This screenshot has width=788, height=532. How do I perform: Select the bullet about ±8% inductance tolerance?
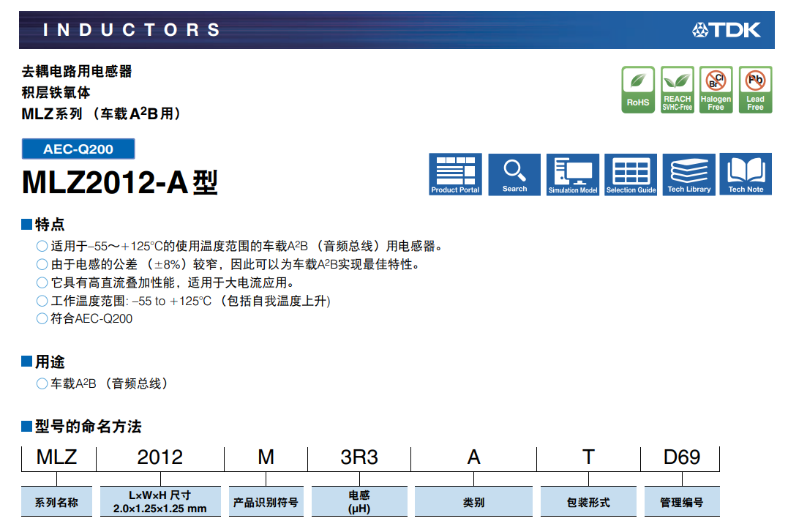[x=229, y=264]
